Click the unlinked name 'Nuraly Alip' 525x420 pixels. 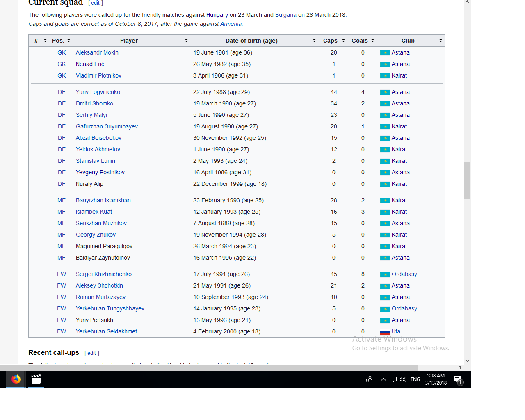89,184
